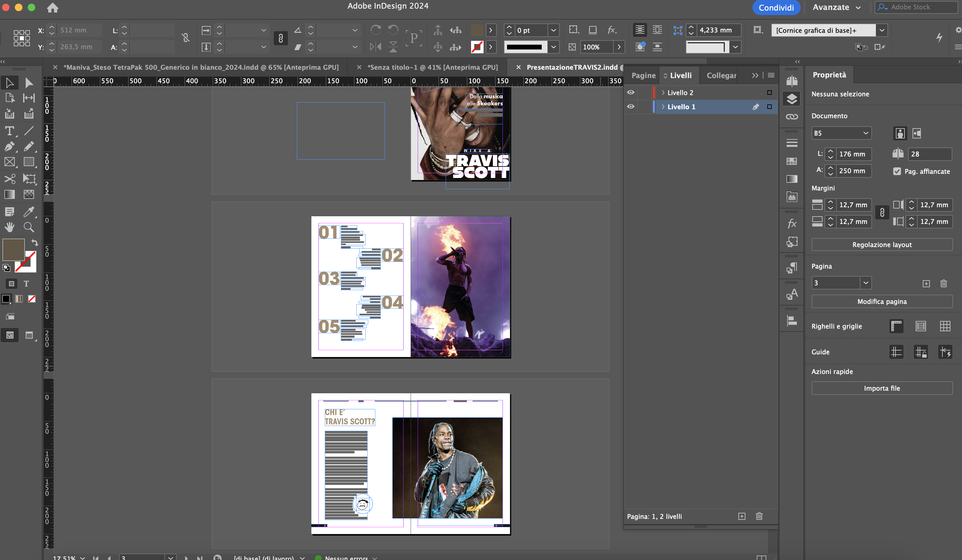
Task: Select portrait orientation button
Action: click(900, 133)
